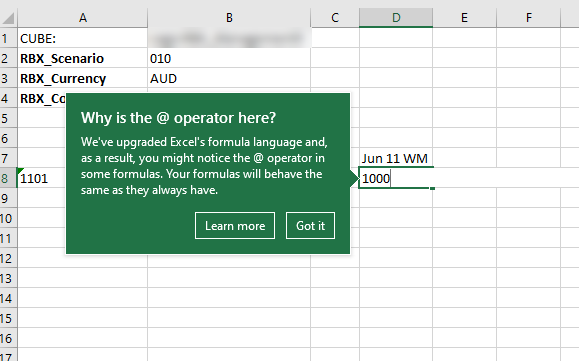Select column C header
579x361 pixels.
click(335, 18)
